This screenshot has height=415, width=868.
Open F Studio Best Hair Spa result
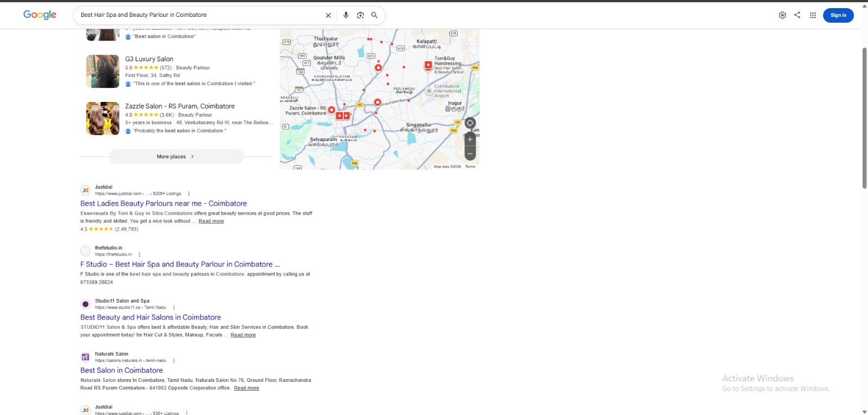click(180, 264)
